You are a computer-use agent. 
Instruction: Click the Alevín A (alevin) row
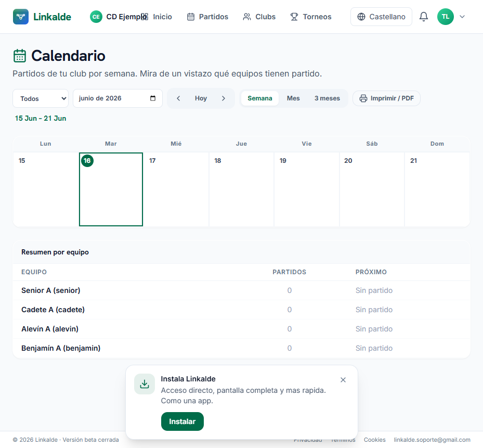pyautogui.click(x=241, y=329)
